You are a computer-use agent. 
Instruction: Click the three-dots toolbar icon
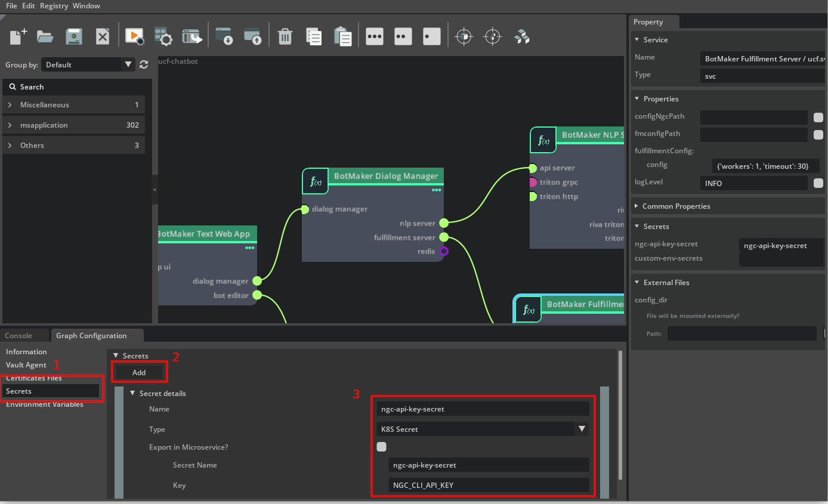coord(375,36)
